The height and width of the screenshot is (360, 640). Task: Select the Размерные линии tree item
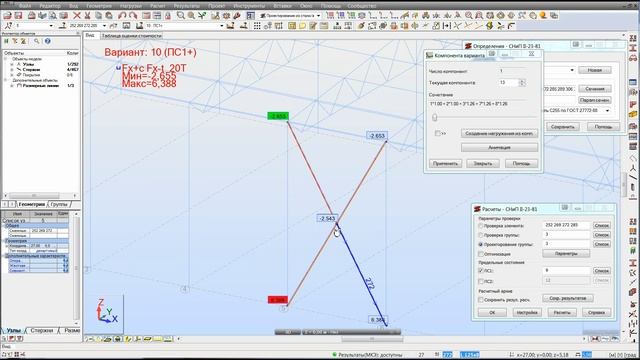click(x=41, y=86)
